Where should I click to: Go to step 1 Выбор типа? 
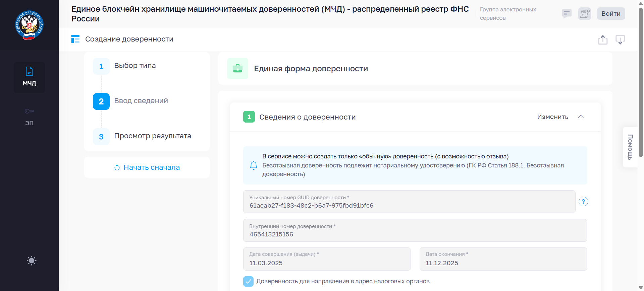click(x=135, y=66)
